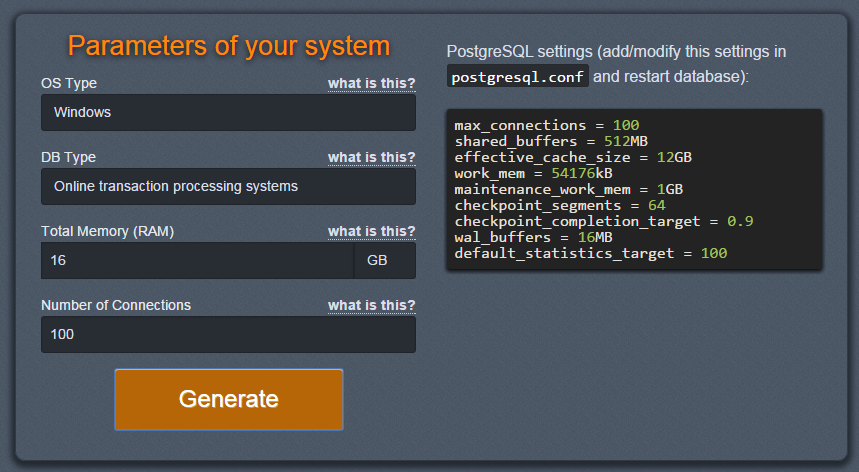The image size is (859, 472).
Task: Click the Number of Connections label
Action: 116,305
